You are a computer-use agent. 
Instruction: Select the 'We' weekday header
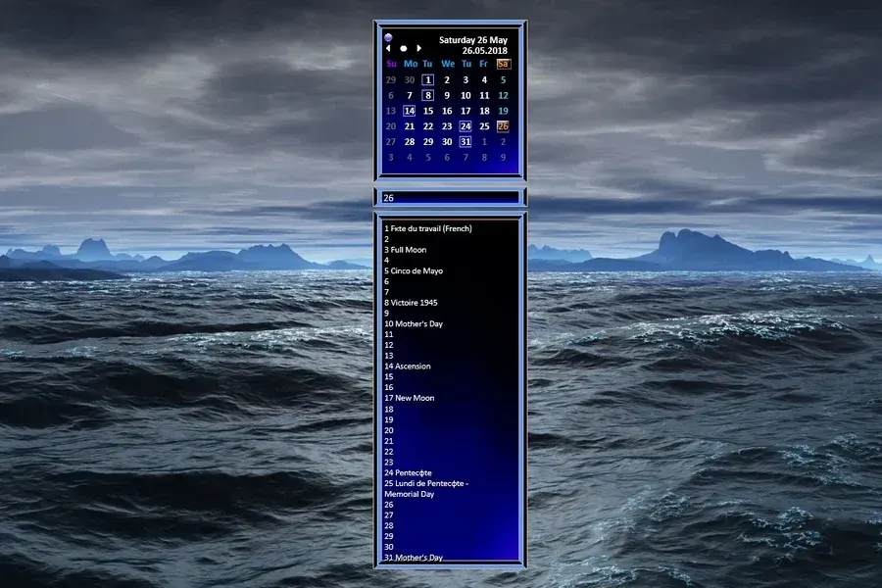(448, 64)
